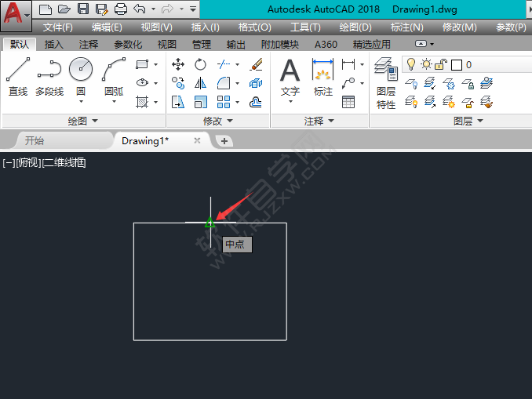Click the Erase tool icon
532x399 pixels.
256,64
